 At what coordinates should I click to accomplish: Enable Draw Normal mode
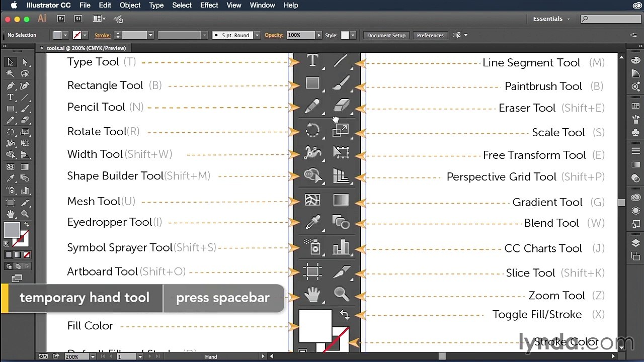[x=9, y=266]
